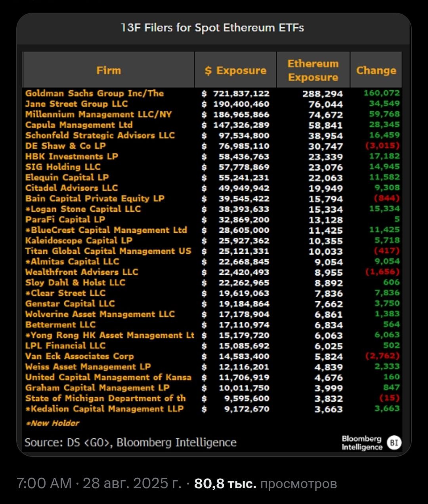The height and width of the screenshot is (504, 428).
Task: Select 'Citadel Advisors LLC' firm name
Action: (x=71, y=188)
